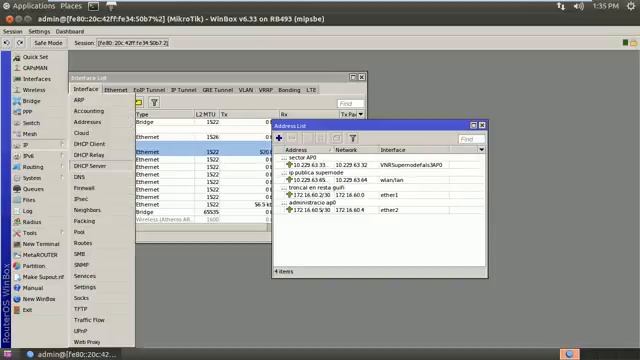This screenshot has width=640, height=360.
Task: Select address row 172.16.60.5/30 on ether2
Action: point(379,210)
